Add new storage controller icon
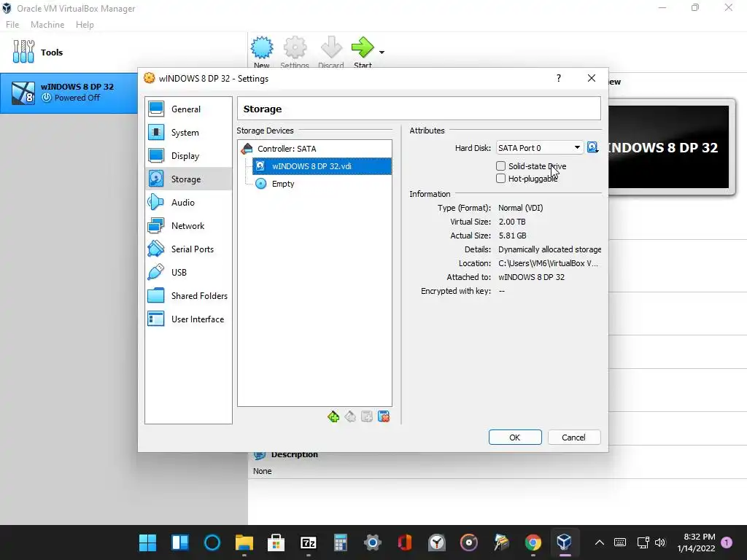This screenshot has width=747, height=560. pyautogui.click(x=333, y=416)
